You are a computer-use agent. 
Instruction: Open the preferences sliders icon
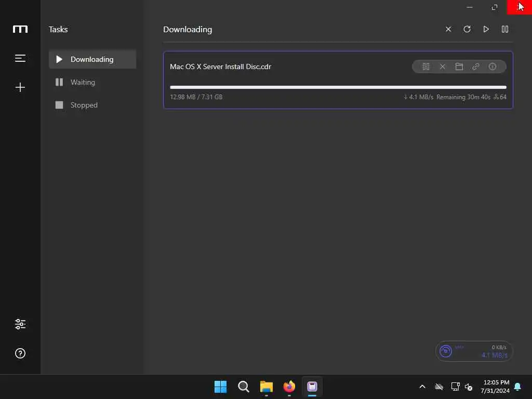(20, 324)
